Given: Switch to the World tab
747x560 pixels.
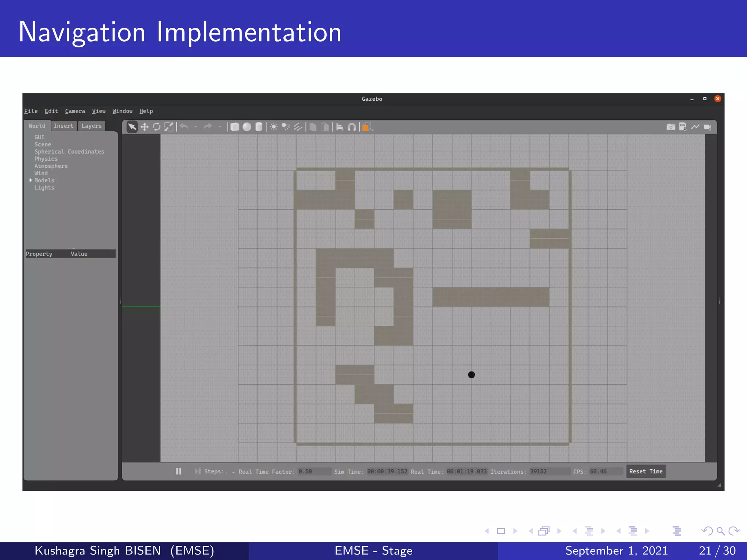Looking at the screenshot, I should pos(37,126).
